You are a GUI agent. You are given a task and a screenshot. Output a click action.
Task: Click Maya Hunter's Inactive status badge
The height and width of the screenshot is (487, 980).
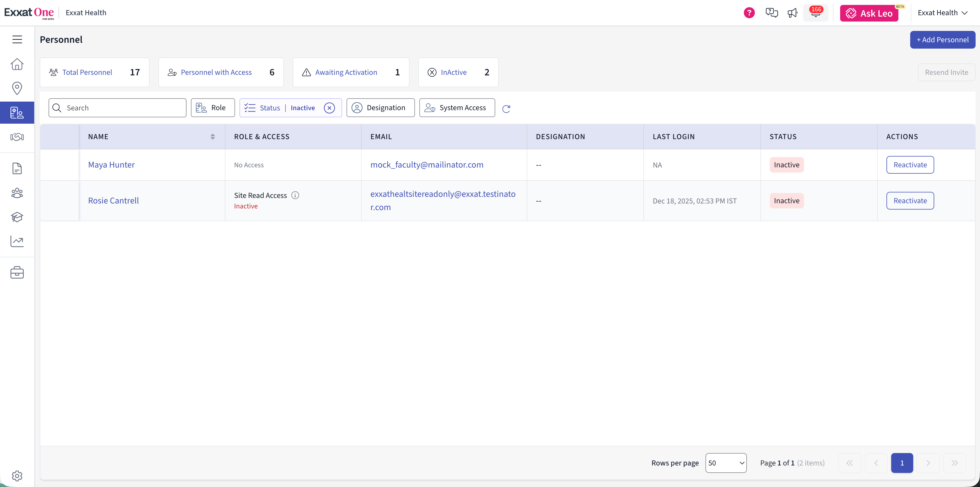click(786, 165)
